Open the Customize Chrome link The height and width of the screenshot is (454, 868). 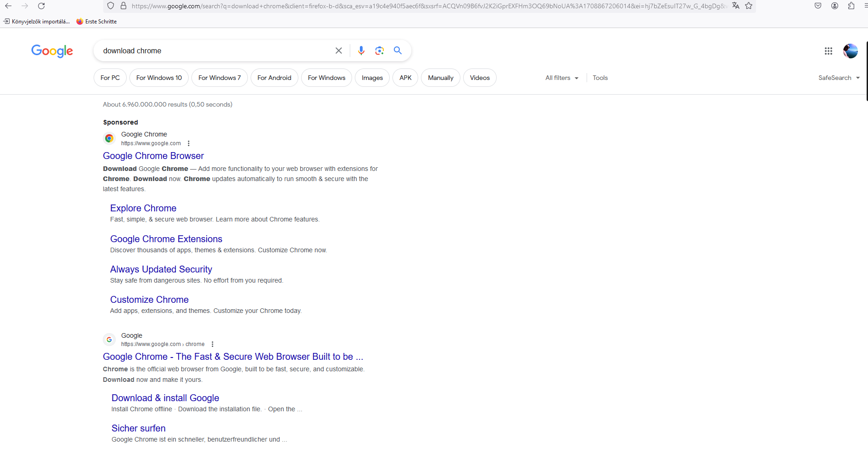click(x=149, y=300)
